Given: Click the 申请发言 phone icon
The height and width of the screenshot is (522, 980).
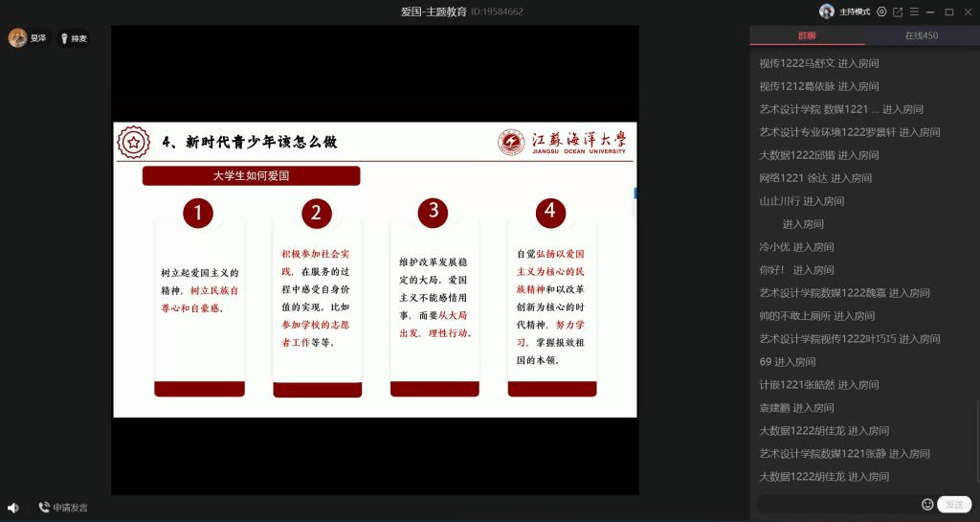Looking at the screenshot, I should coord(44,508).
